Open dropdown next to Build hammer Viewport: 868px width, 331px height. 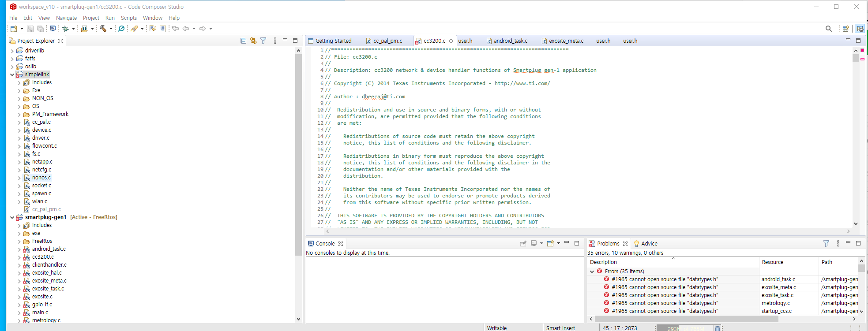click(x=111, y=29)
